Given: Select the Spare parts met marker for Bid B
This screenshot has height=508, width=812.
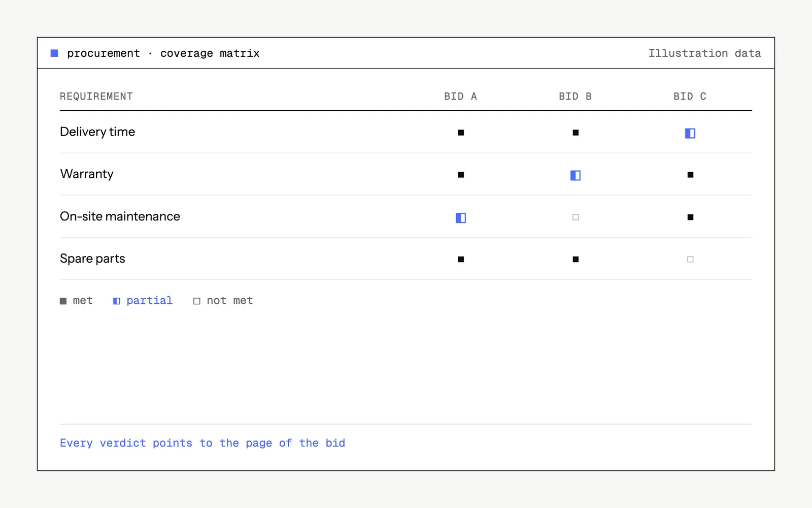Looking at the screenshot, I should point(576,259).
